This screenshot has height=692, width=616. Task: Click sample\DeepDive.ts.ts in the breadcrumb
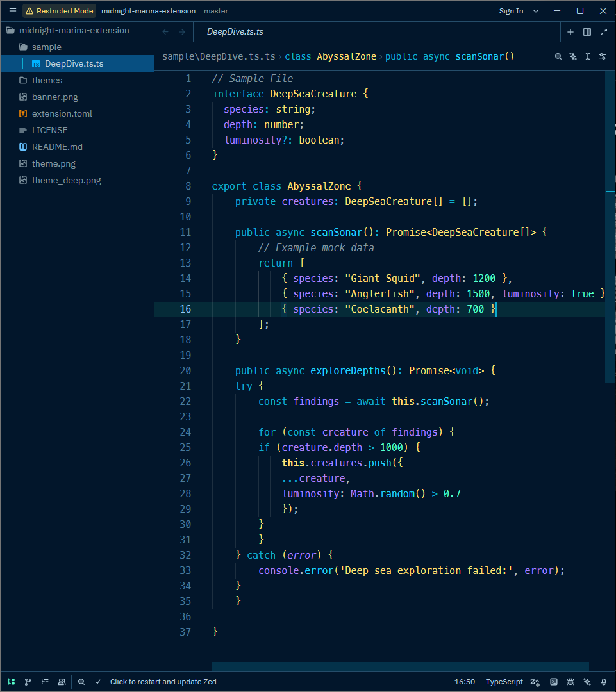pos(219,56)
